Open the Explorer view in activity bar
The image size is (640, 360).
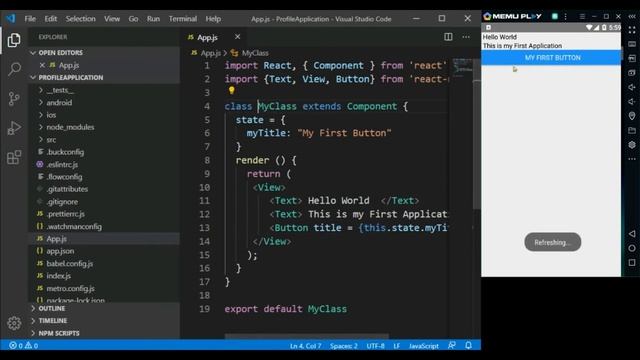coord(14,40)
